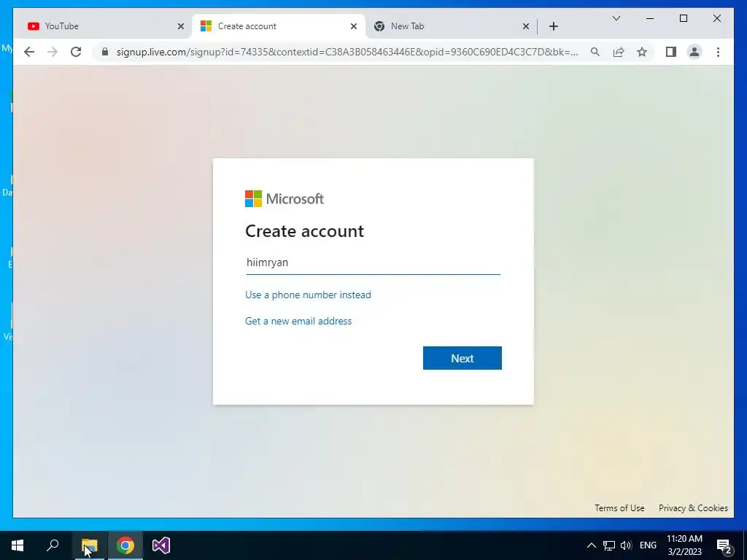Close the YouTube tab

181,26
